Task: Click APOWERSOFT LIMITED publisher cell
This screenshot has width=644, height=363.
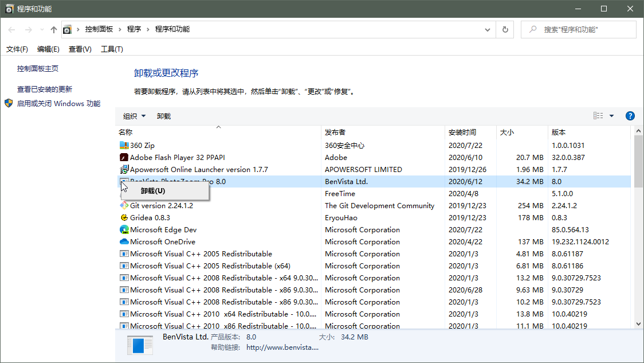Action: coord(363,169)
